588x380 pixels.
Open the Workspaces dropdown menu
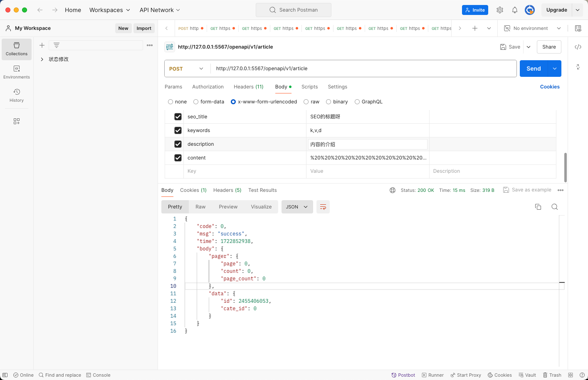pos(110,10)
